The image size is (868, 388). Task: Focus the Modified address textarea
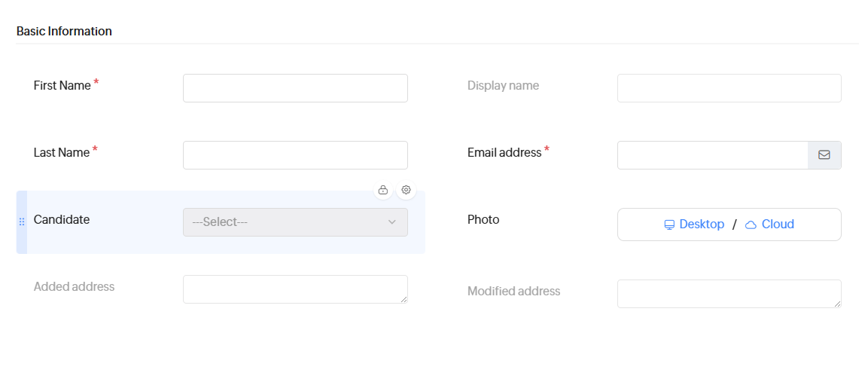tap(727, 294)
